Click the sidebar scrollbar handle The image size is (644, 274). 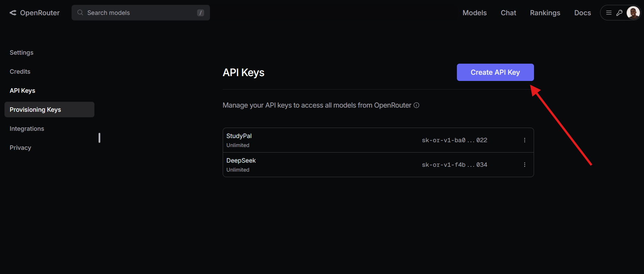(99, 138)
